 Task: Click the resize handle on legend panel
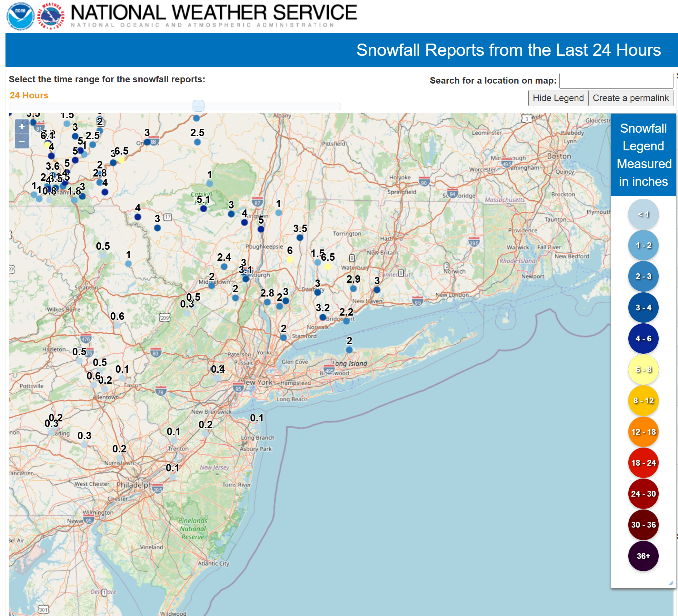671,583
